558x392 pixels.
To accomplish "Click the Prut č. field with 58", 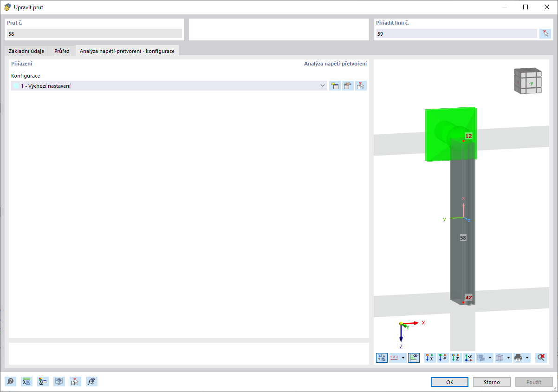I will pos(94,33).
